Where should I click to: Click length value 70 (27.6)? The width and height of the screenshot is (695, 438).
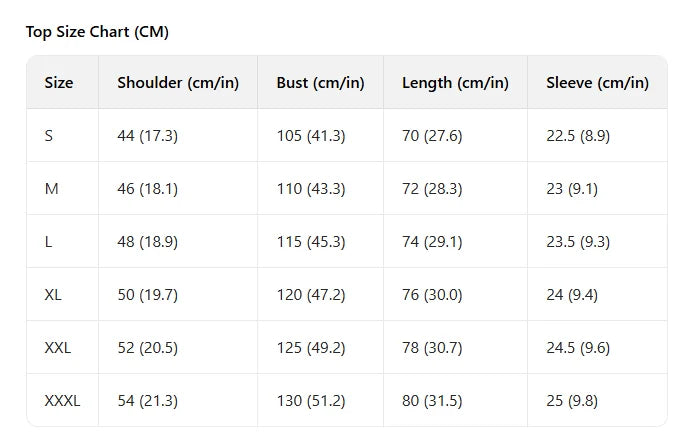(x=432, y=136)
